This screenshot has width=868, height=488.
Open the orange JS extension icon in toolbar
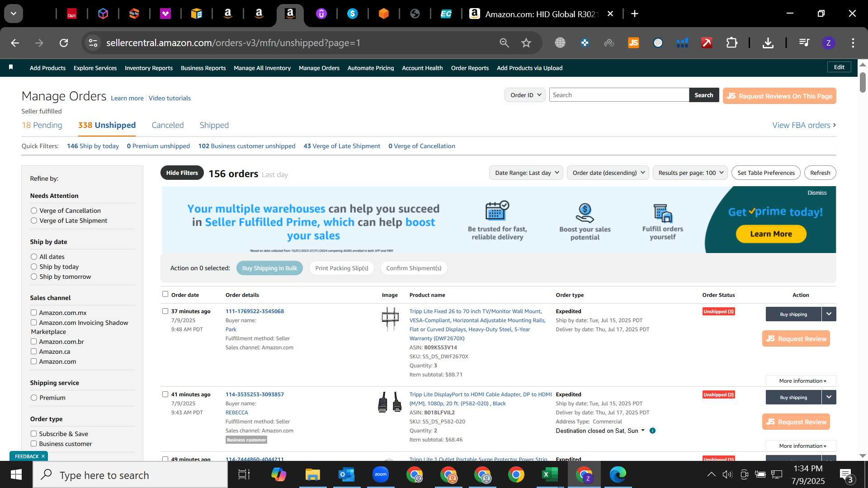click(633, 43)
